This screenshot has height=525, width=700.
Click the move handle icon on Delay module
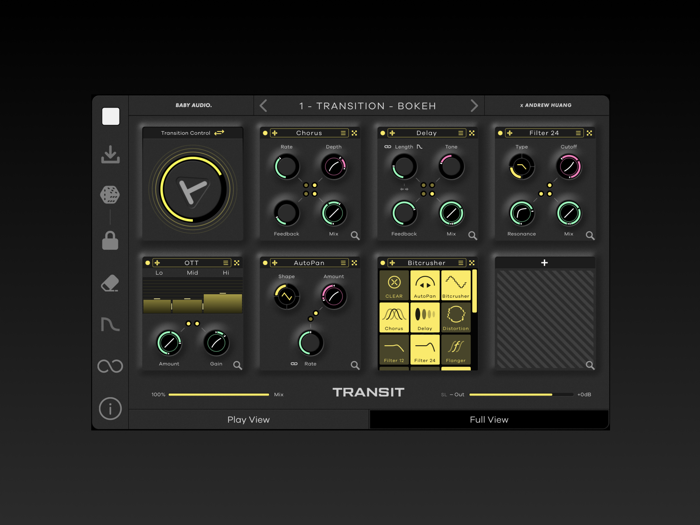392,133
